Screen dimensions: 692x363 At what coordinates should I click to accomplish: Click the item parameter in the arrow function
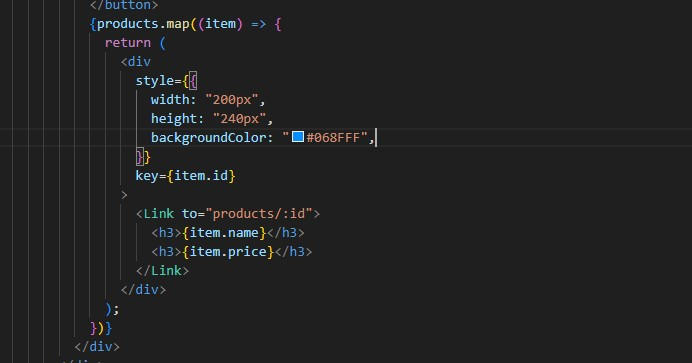[x=220, y=24]
